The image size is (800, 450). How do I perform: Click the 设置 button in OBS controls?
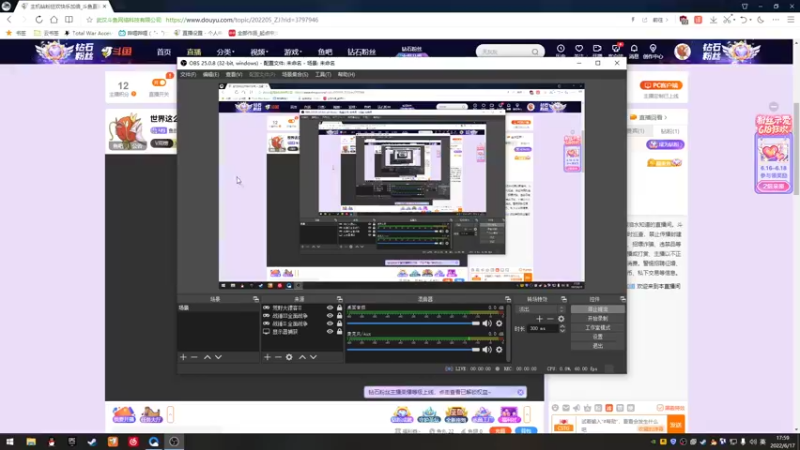597,337
